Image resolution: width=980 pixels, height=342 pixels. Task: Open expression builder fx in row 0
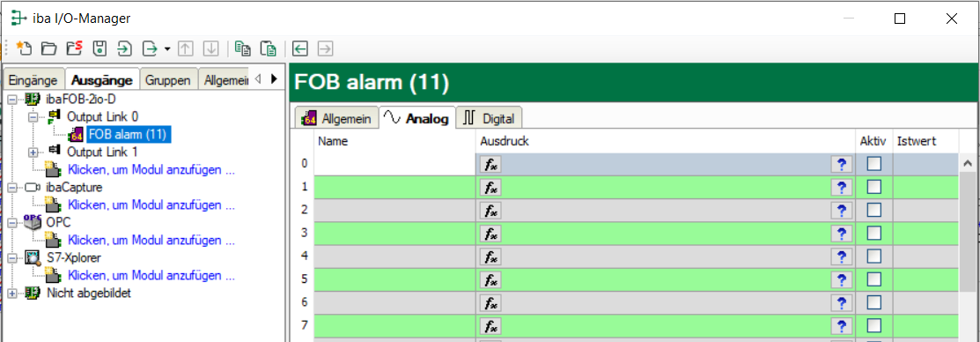[490, 164]
